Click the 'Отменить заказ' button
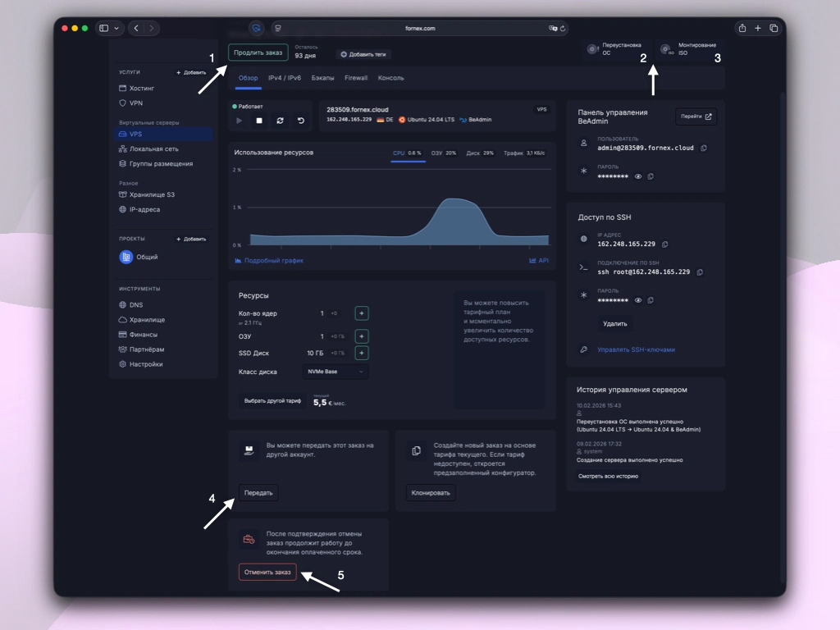The height and width of the screenshot is (630, 840). (x=267, y=572)
